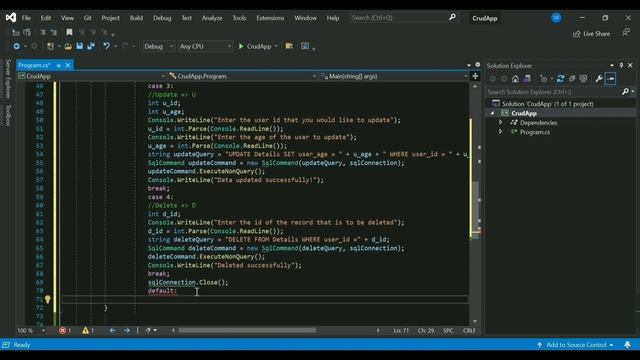The width and height of the screenshot is (640, 360).
Task: Click the Save icon in the toolbar
Action: tap(80, 46)
